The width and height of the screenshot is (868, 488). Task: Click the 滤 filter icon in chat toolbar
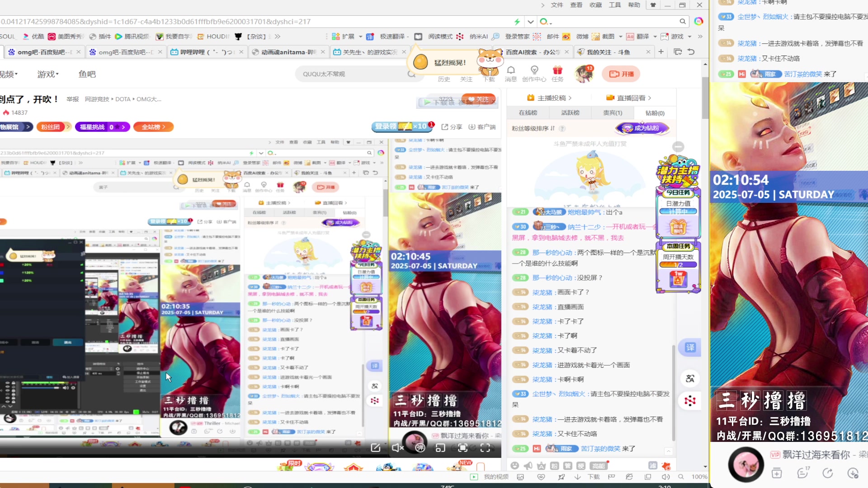(653, 465)
